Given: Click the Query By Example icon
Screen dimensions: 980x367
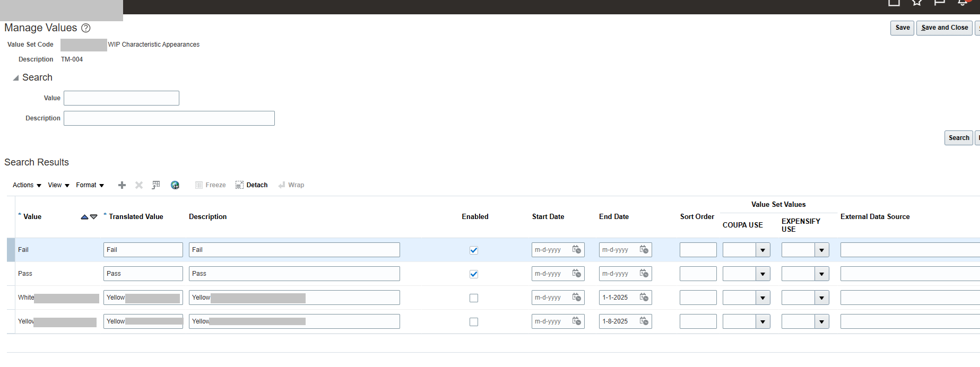Looking at the screenshot, I should [156, 185].
